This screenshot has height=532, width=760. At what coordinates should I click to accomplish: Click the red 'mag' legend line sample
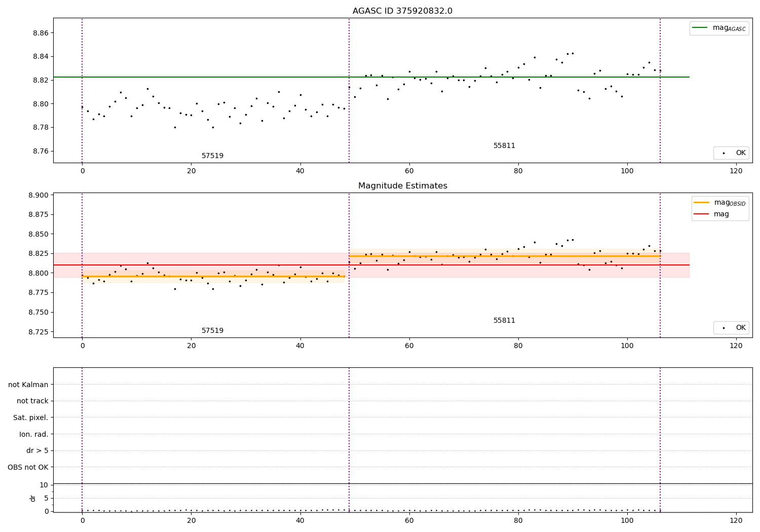click(x=701, y=214)
